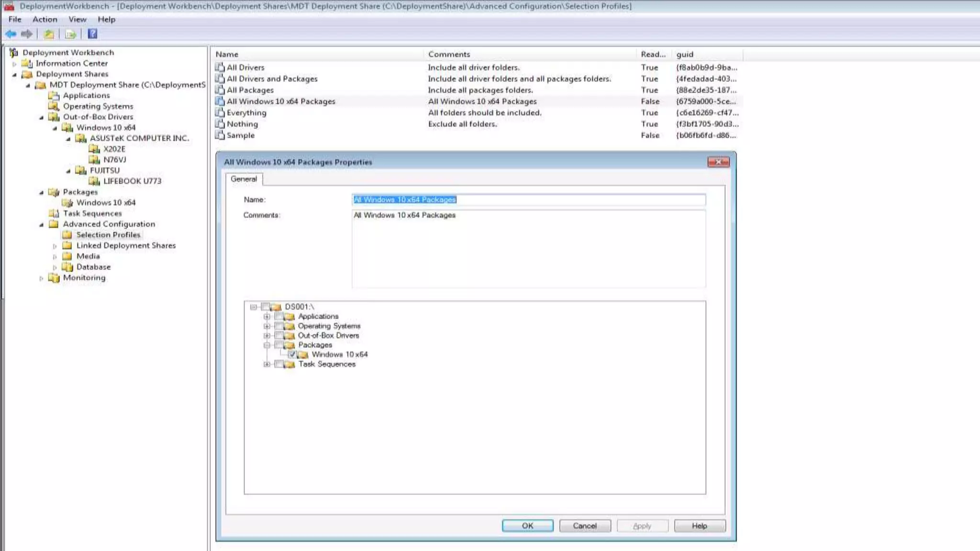Open the View menu
This screenshot has height=551, width=980.
point(77,20)
